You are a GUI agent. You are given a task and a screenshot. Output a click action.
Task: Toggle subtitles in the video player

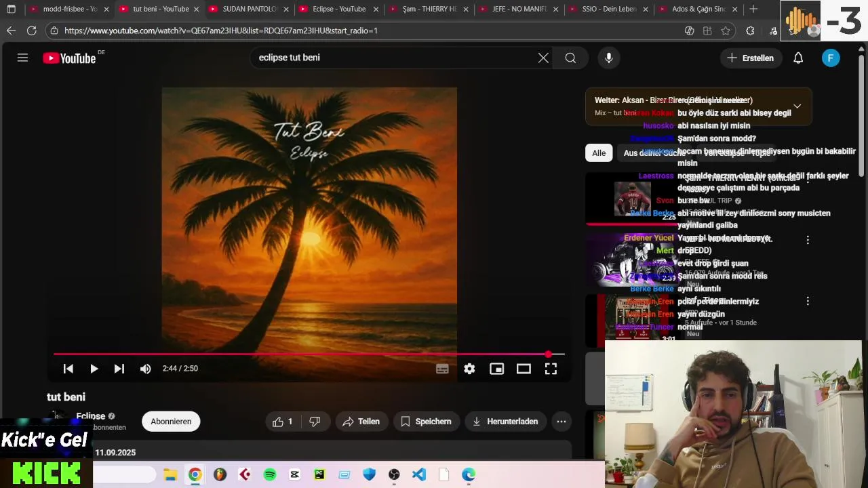(442, 369)
